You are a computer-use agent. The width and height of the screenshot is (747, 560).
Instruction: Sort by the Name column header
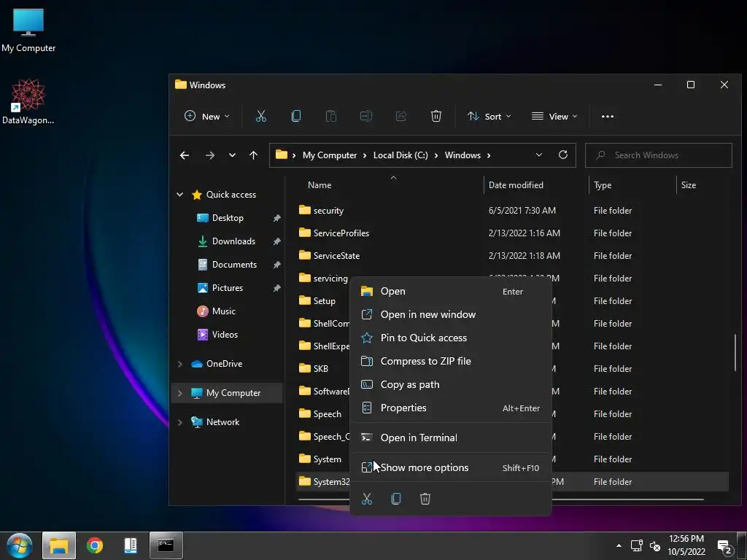click(x=320, y=184)
